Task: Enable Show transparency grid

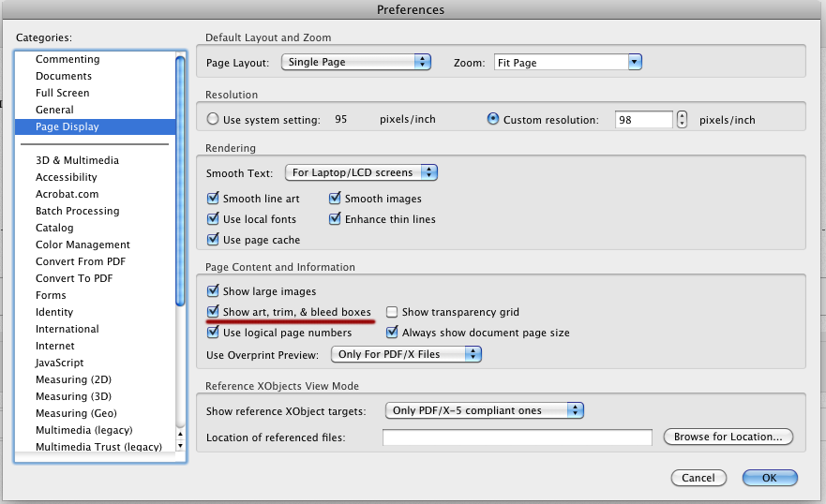Action: point(392,312)
